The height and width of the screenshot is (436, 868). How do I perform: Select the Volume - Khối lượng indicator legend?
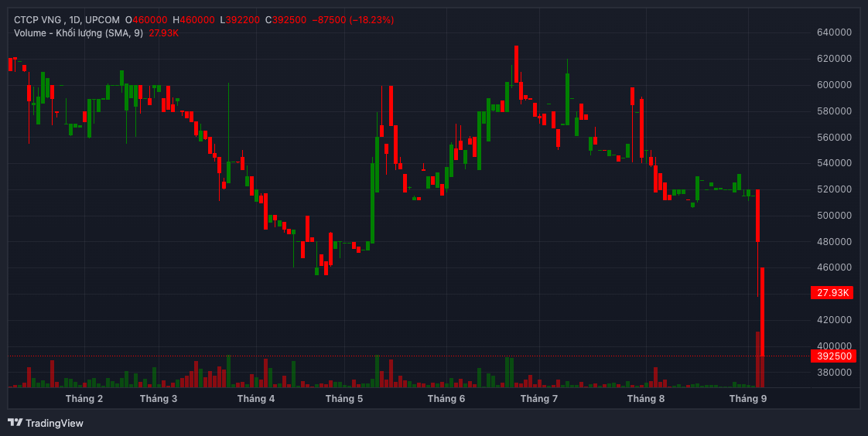pos(78,32)
